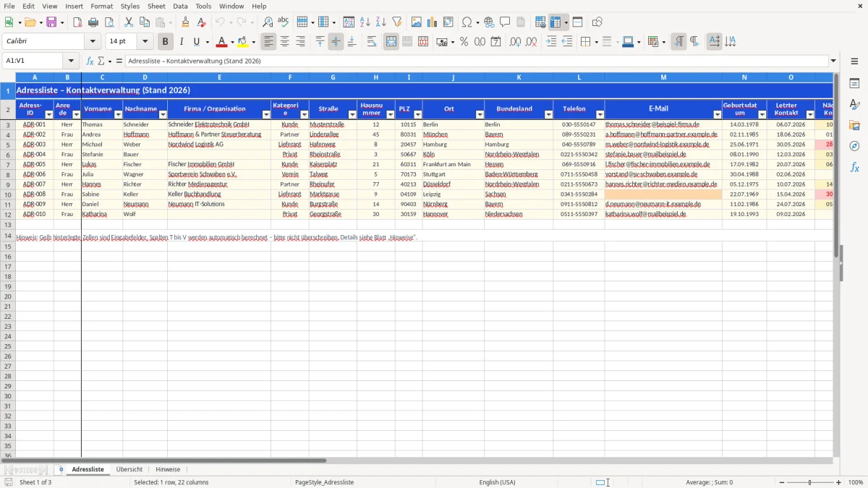Screen dimensions: 868x488
Task: Open the Sheet menu
Action: click(x=156, y=6)
